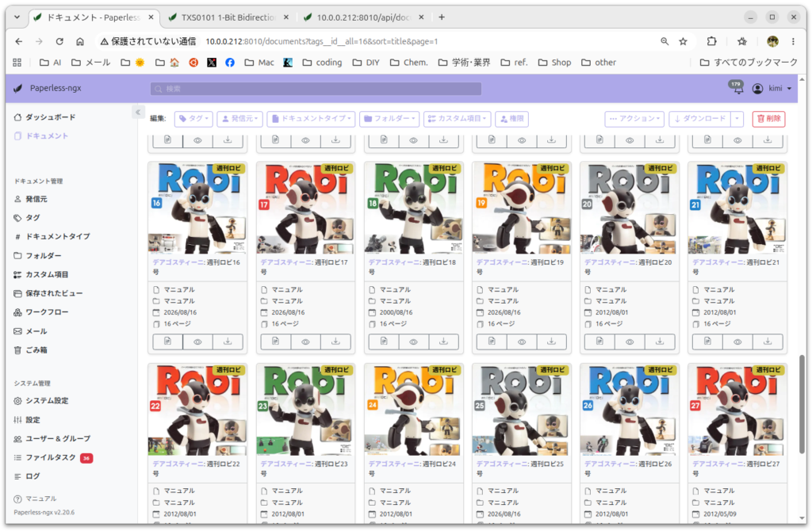Open the デアゴスティーニ link on 週刊ロビ16号
Screen dimensions: 812x531
(x=178, y=262)
